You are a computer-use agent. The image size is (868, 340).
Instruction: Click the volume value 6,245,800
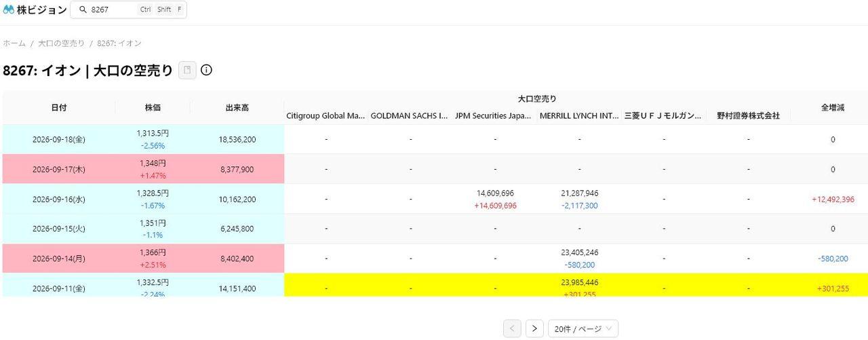(237, 229)
